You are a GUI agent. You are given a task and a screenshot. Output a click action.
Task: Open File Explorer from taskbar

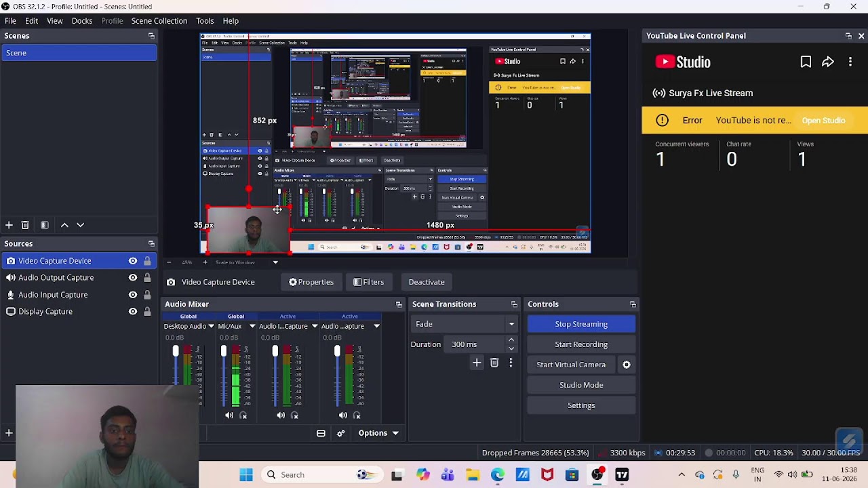coord(473,475)
